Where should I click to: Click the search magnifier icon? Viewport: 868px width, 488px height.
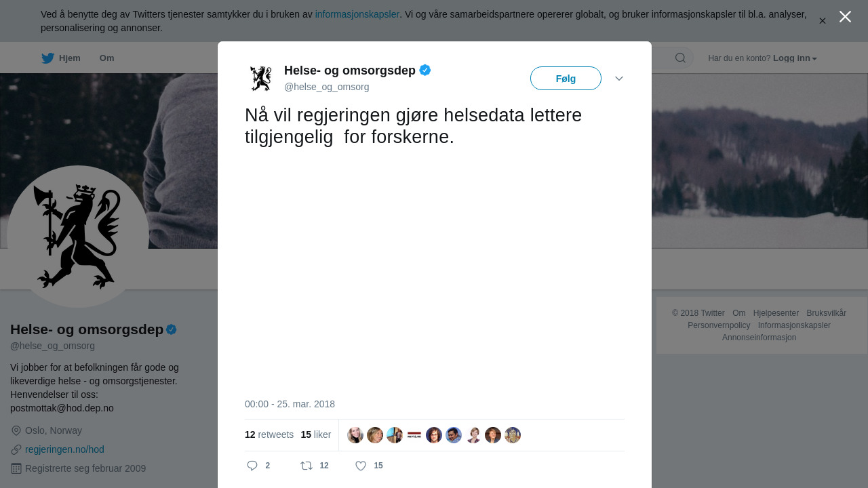(x=680, y=58)
